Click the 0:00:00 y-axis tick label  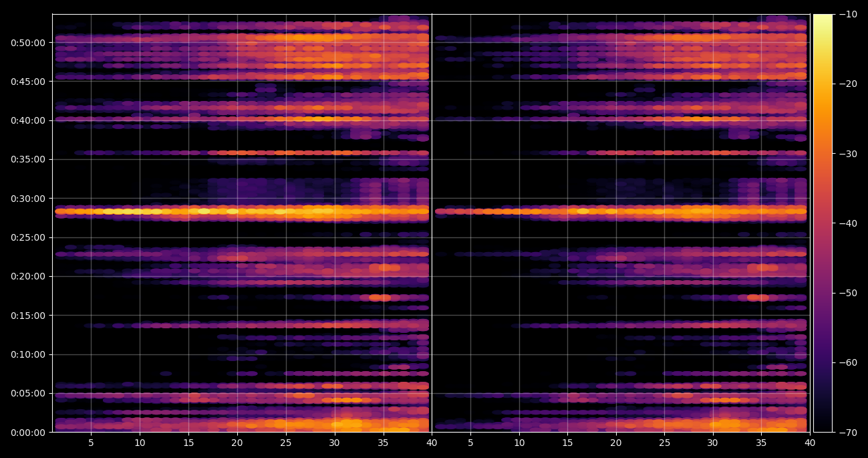(28, 433)
